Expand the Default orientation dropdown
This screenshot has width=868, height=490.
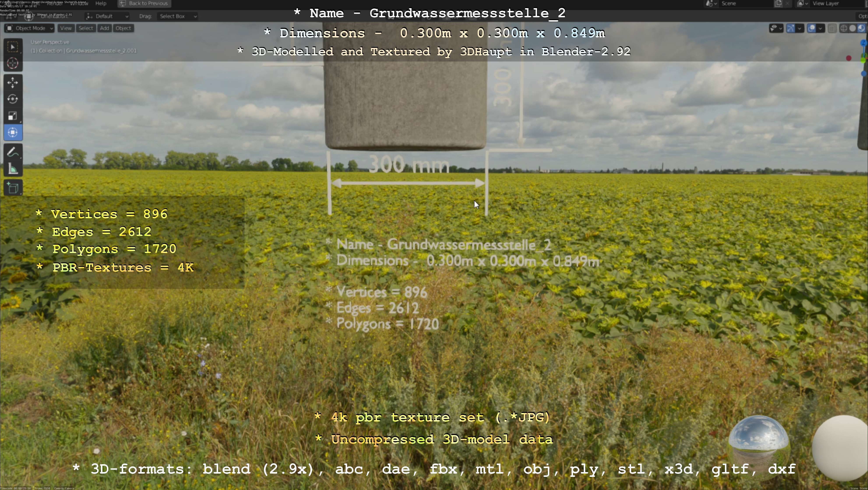pos(107,16)
